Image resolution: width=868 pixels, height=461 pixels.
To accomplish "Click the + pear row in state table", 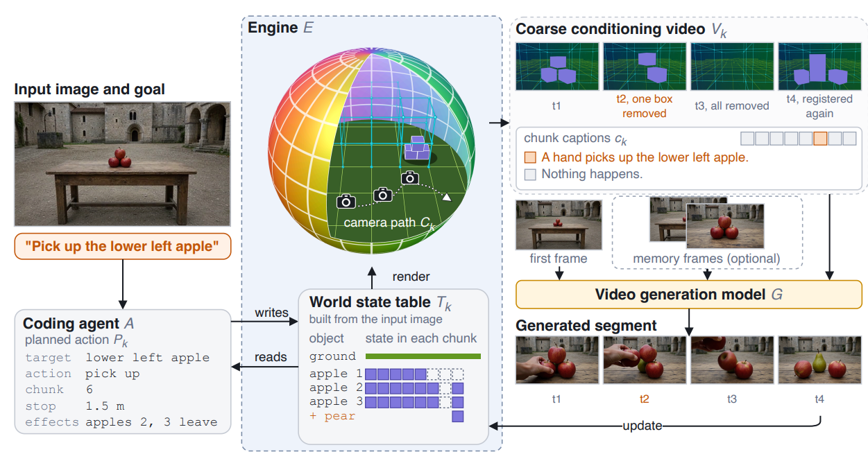I will [386, 416].
